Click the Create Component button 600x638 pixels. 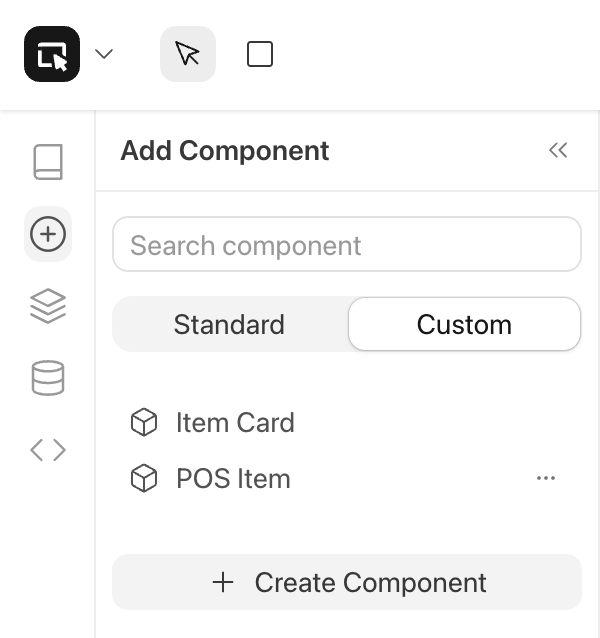[346, 582]
